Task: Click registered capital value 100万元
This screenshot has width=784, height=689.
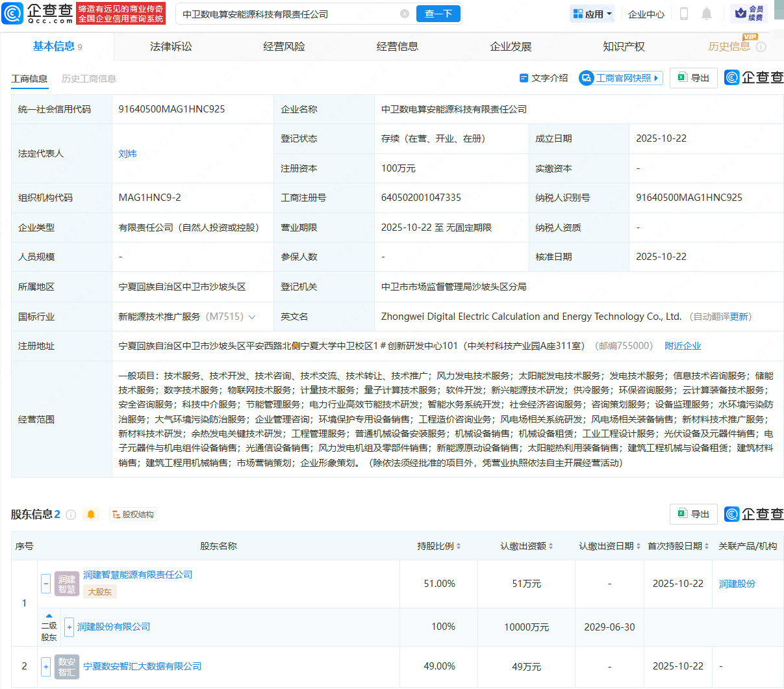Action: (x=398, y=168)
